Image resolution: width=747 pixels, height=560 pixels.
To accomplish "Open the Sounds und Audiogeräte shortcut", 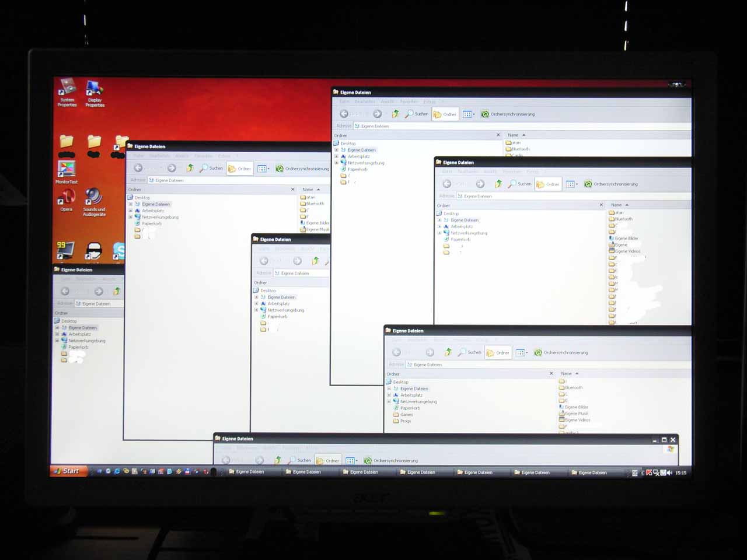I will coord(94,198).
